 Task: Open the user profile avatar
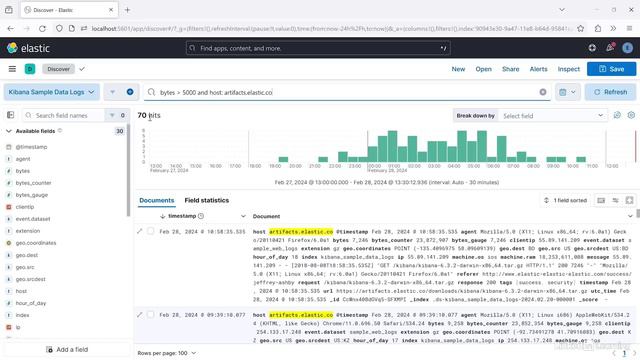[627, 48]
